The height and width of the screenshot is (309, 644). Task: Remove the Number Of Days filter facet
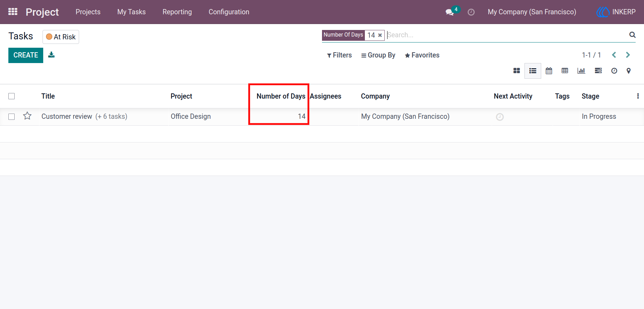(x=380, y=35)
